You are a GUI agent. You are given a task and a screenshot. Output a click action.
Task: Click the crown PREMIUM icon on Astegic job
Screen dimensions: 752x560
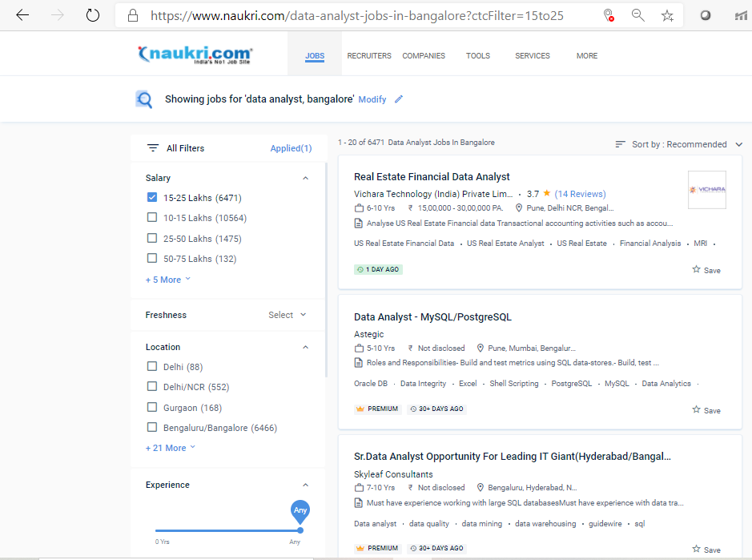[360, 409]
